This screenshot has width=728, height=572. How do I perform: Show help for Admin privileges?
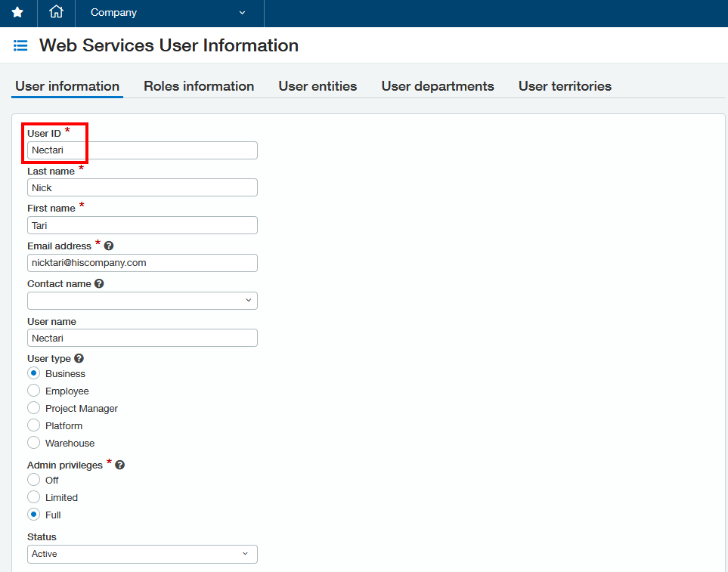119,465
